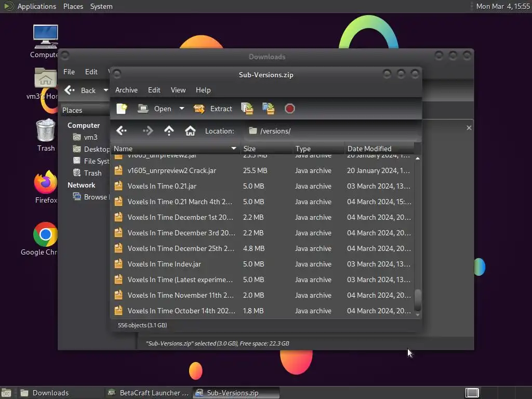The image size is (532, 399).
Task: Click the red Stop operation icon
Action: (x=289, y=109)
